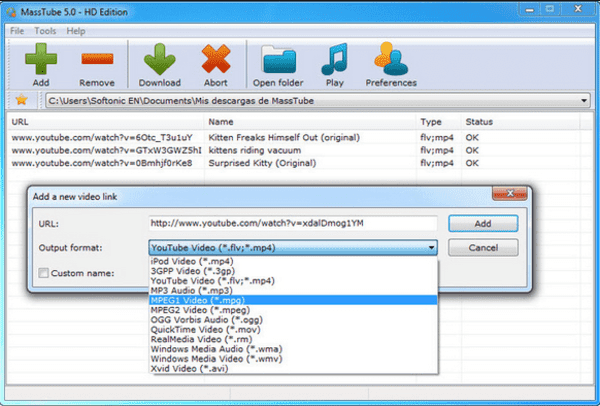Open the File menu
The image size is (600, 406).
tap(16, 31)
